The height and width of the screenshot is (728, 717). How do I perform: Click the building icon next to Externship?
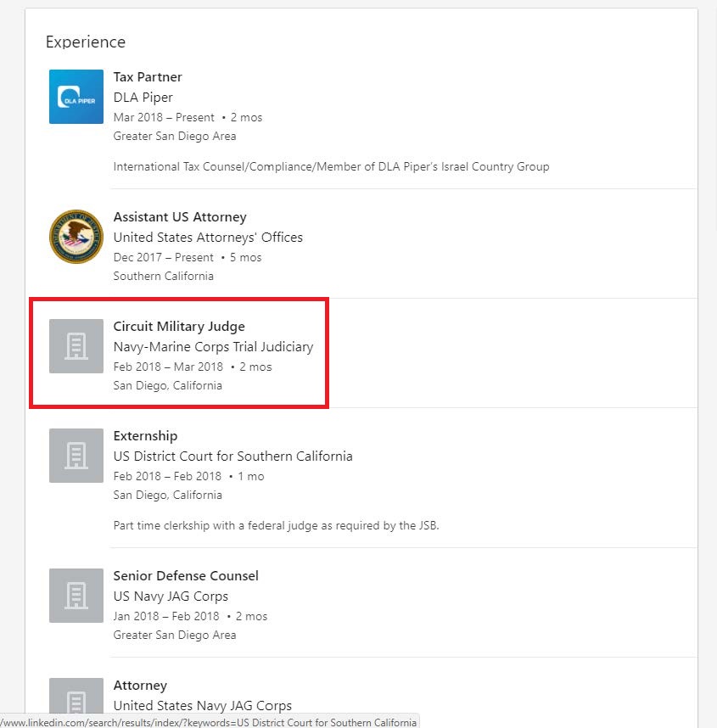point(76,456)
